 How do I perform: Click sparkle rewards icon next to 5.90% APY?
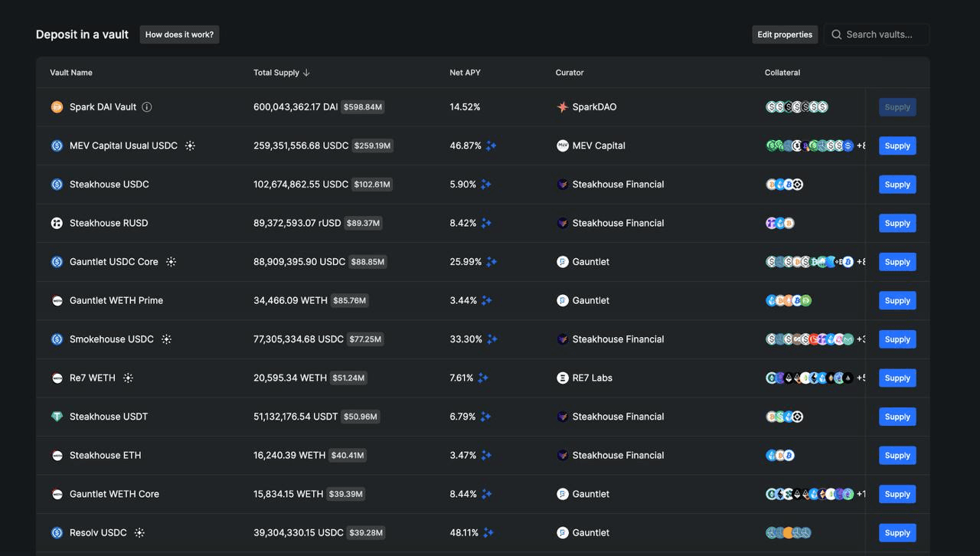click(486, 185)
